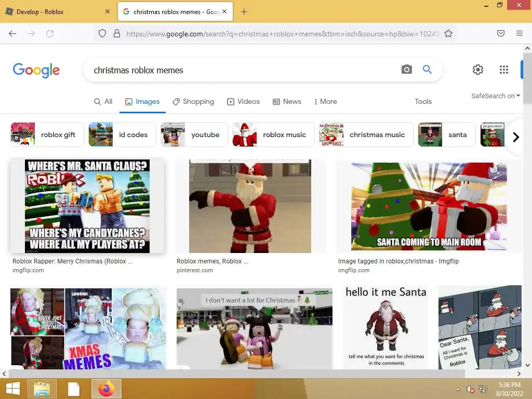
Task: Select the id codes suggestion chip
Action: 122,135
